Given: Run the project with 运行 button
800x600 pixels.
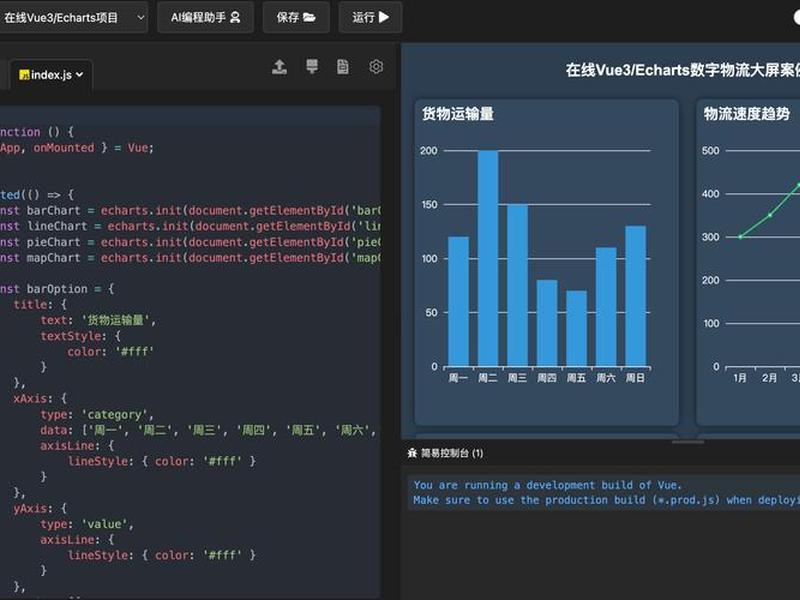Looking at the screenshot, I should (x=370, y=17).
